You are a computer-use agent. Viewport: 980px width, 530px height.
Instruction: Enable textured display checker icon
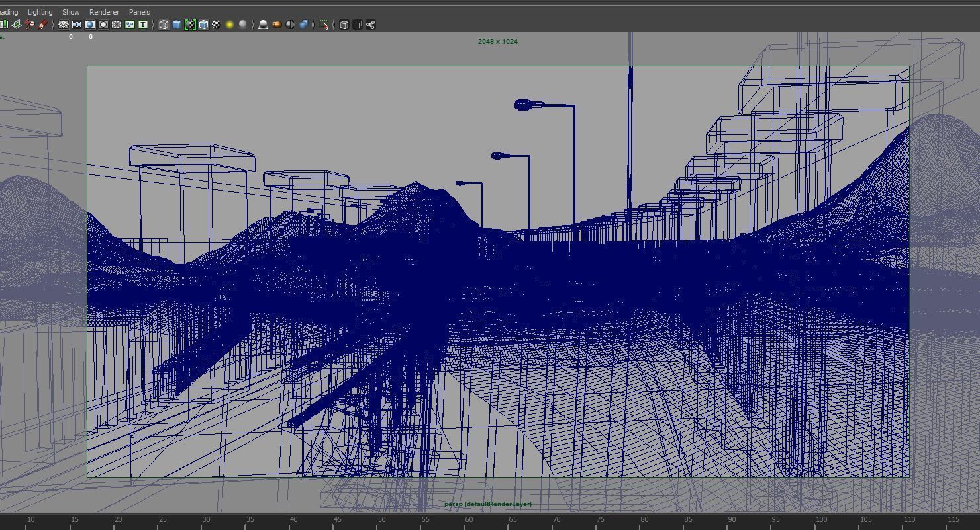pos(217,25)
